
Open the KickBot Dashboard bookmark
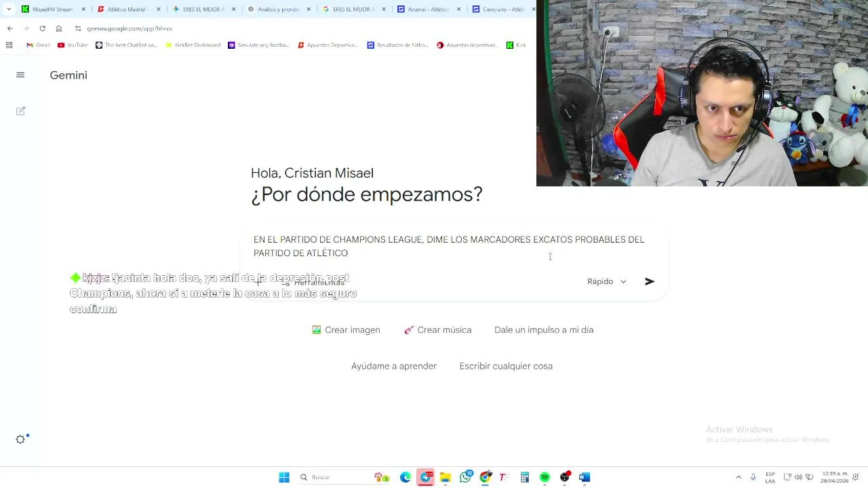[193, 45]
